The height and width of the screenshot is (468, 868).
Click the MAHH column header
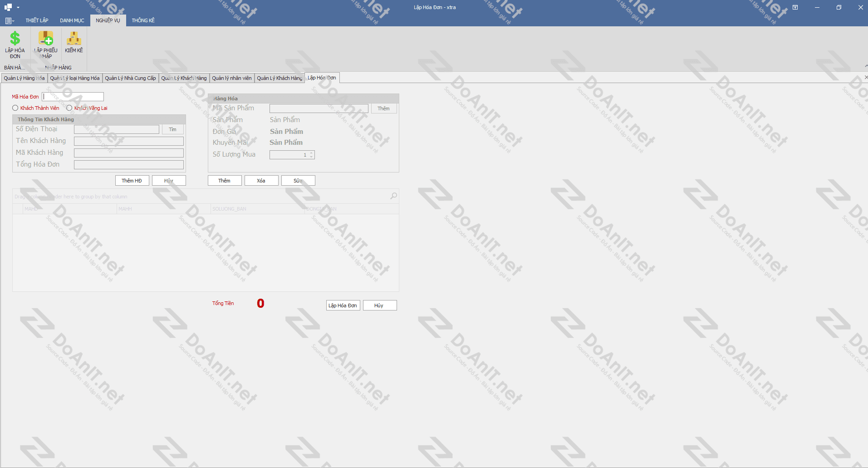(x=164, y=209)
